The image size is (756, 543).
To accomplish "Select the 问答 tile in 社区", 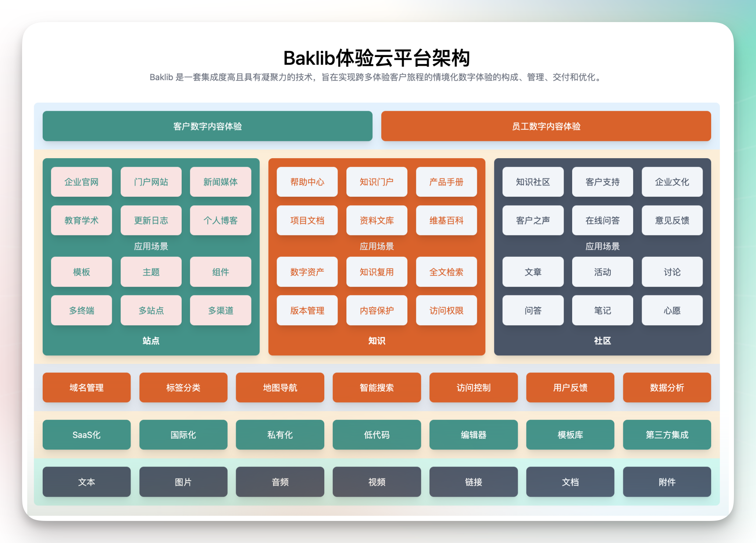I will (533, 310).
